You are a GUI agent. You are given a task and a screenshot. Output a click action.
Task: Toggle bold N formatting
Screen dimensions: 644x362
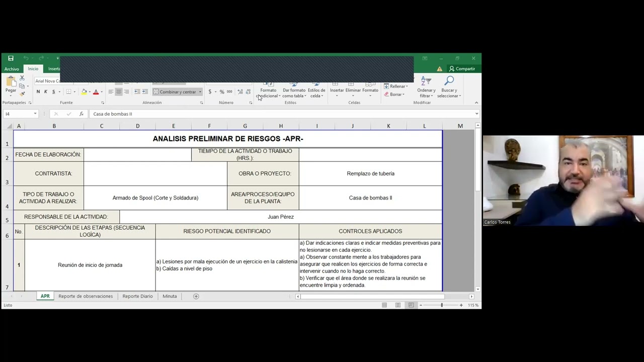(38, 92)
